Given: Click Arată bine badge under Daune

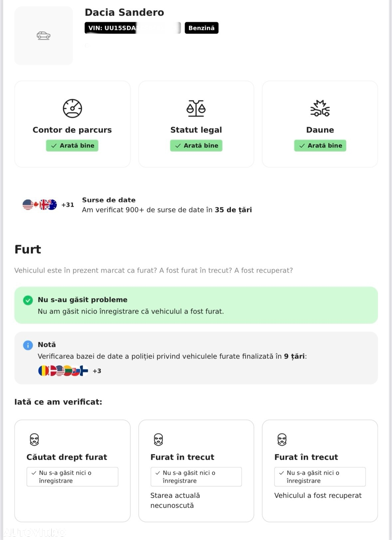Looking at the screenshot, I should point(320,145).
